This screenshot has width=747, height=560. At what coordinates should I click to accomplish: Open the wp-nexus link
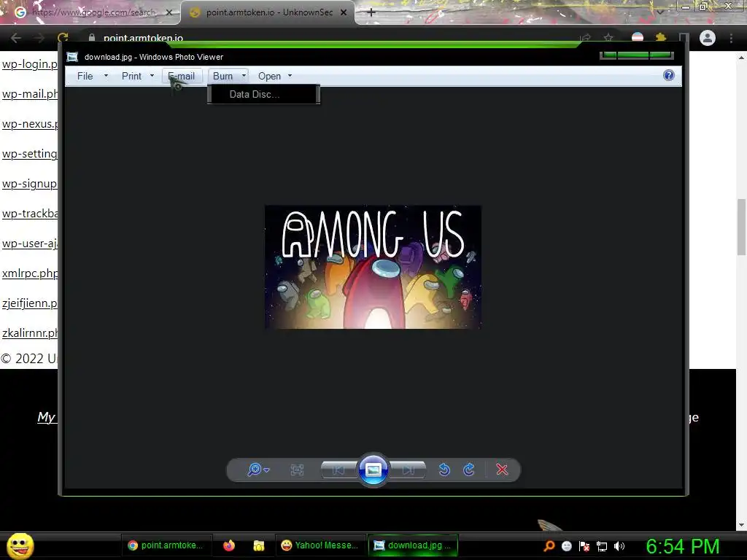(29, 124)
